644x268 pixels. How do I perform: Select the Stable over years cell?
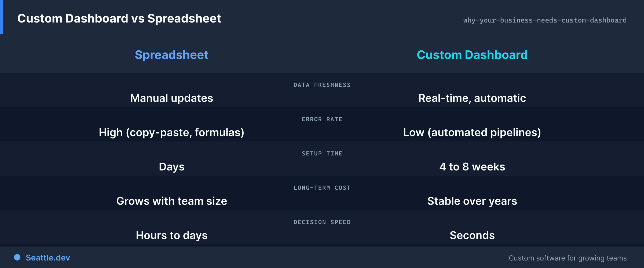click(x=472, y=201)
